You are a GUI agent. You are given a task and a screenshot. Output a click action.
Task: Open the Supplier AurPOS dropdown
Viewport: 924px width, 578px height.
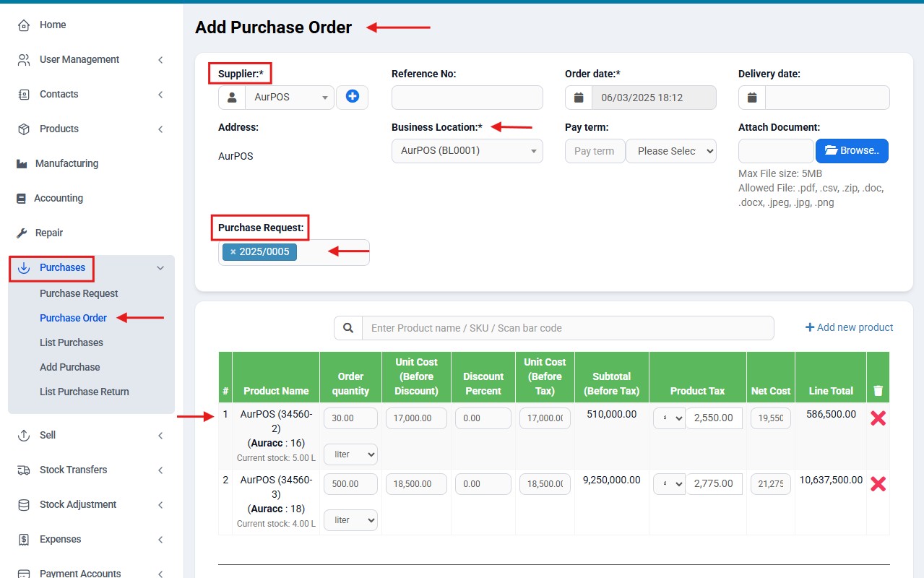pyautogui.click(x=290, y=98)
